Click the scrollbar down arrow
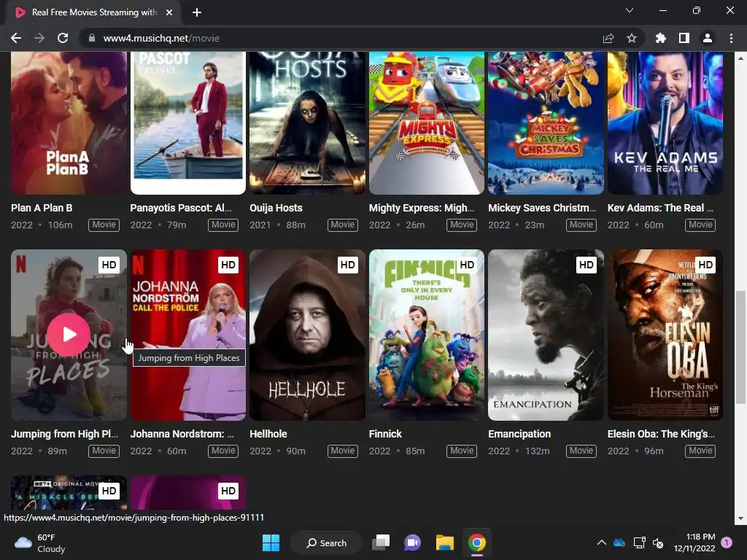 click(740, 518)
